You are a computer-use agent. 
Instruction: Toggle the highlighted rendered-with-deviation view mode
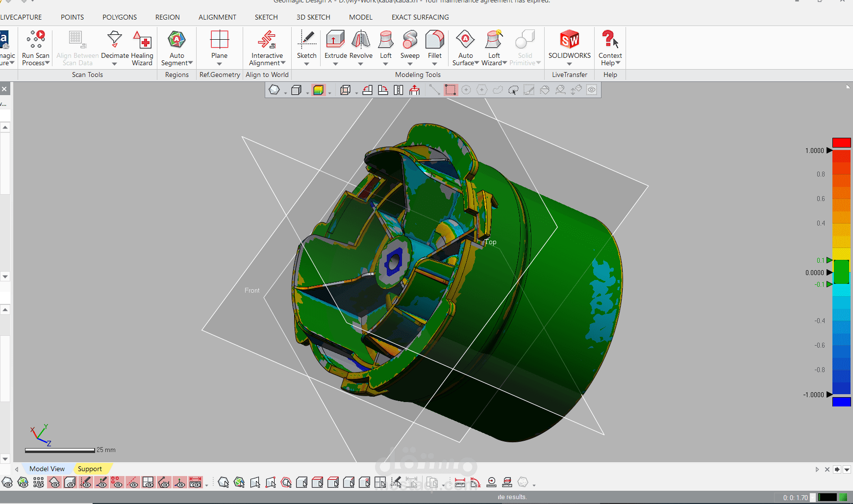coord(320,90)
